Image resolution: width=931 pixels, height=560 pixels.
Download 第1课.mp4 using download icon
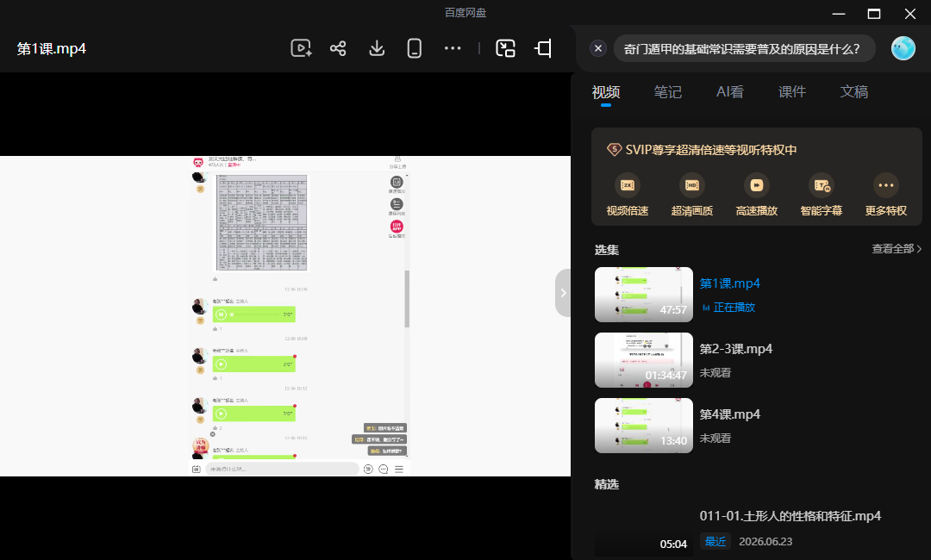click(x=377, y=48)
